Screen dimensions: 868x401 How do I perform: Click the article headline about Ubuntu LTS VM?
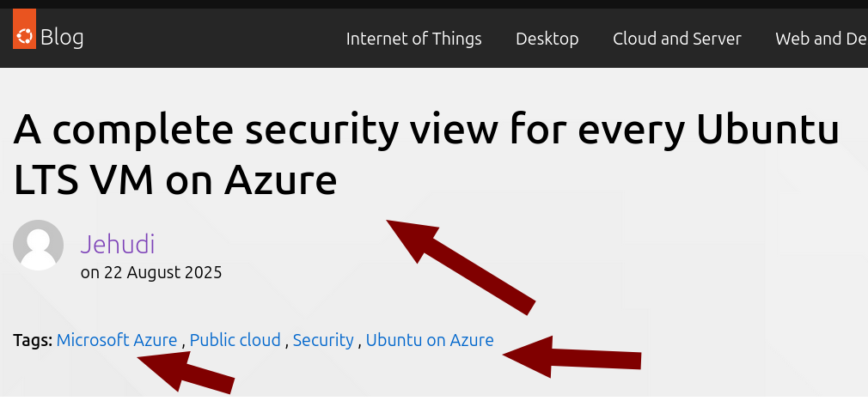pos(426,155)
